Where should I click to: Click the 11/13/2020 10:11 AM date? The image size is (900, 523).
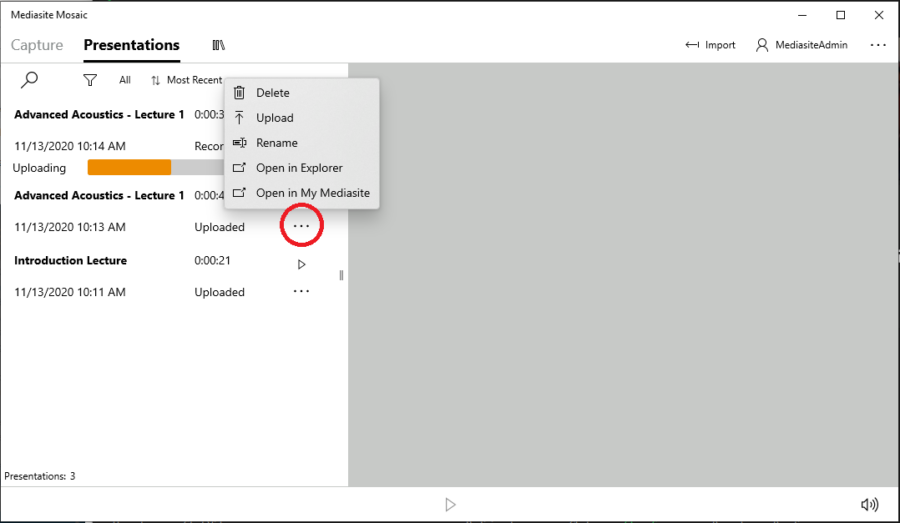tap(70, 292)
